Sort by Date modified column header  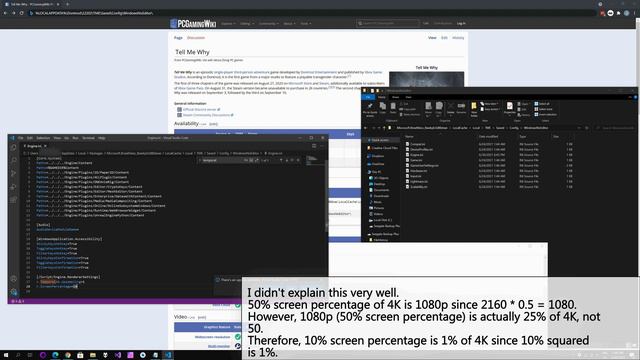(488, 136)
